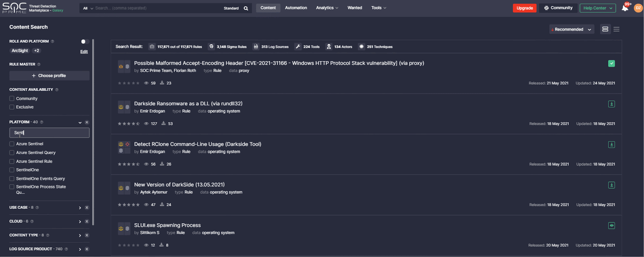Go to the Wanted tab

click(355, 8)
